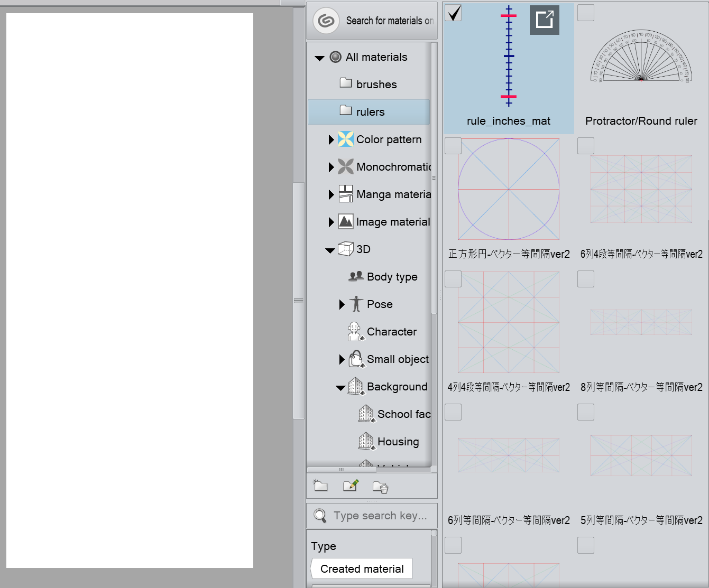Click the Color pattern category icon
Screen dimensions: 709x588
[346, 139]
